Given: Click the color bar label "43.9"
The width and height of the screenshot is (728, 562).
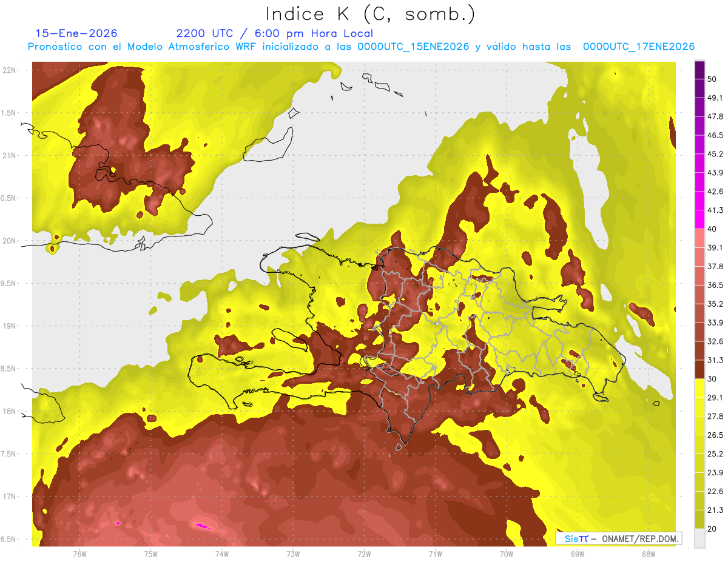Looking at the screenshot, I should coord(715,173).
